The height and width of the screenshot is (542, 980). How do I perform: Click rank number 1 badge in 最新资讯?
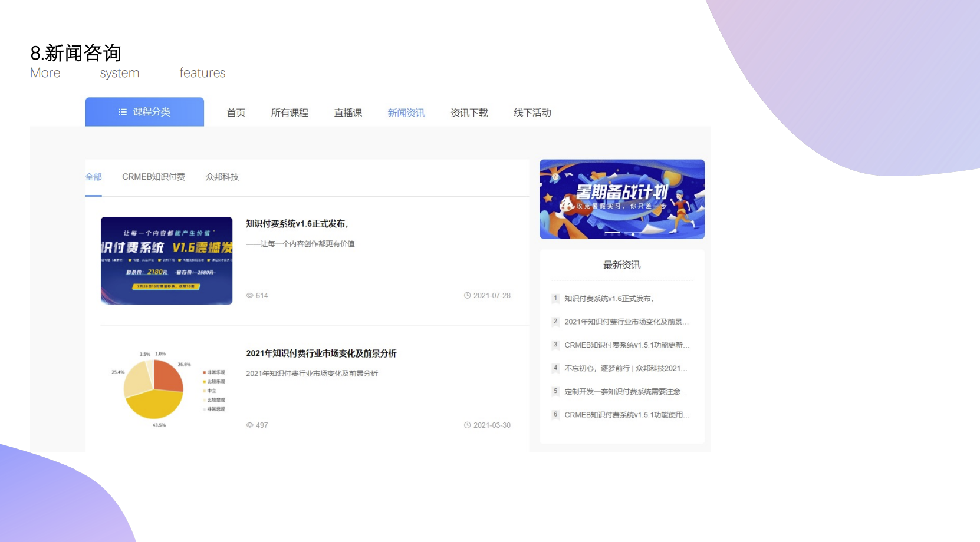tap(555, 299)
